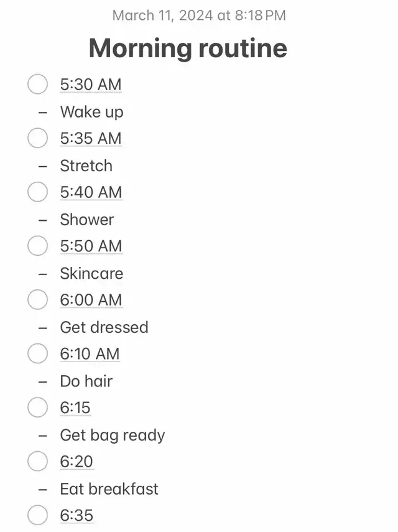
Task: Check off the 5:30 AM item
Action: coord(37,84)
